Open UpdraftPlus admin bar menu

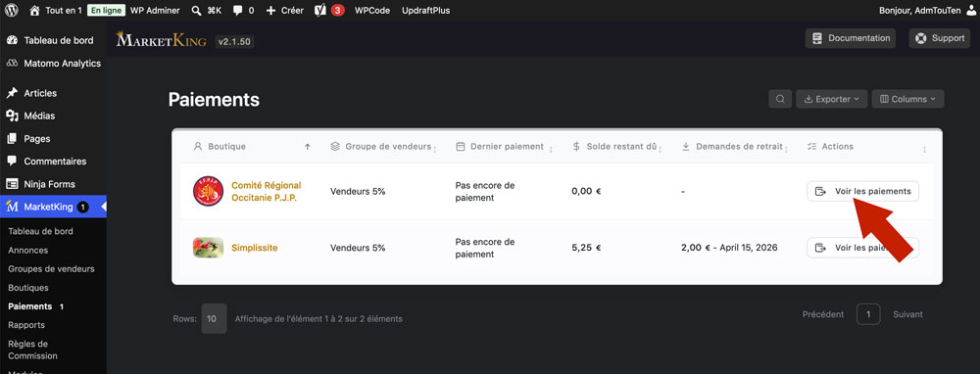pyautogui.click(x=425, y=10)
